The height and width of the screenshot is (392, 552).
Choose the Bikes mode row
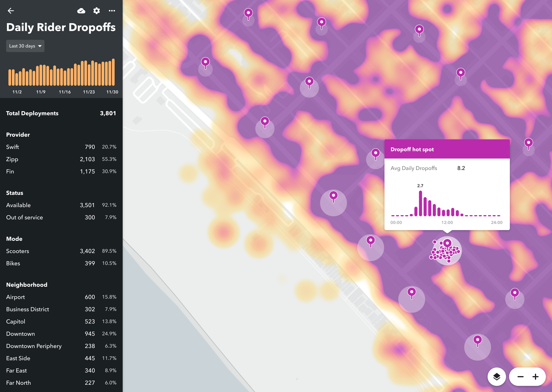tap(61, 263)
